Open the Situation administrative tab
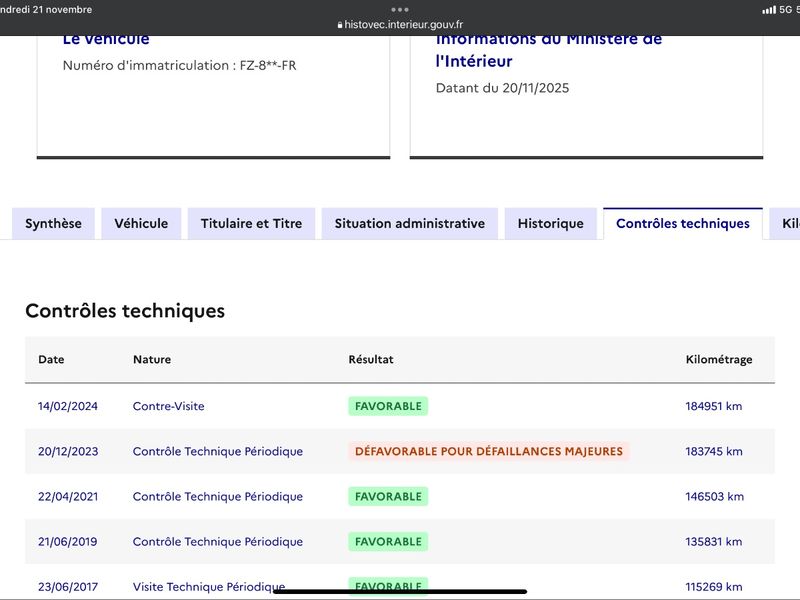The height and width of the screenshot is (600, 800). click(409, 224)
